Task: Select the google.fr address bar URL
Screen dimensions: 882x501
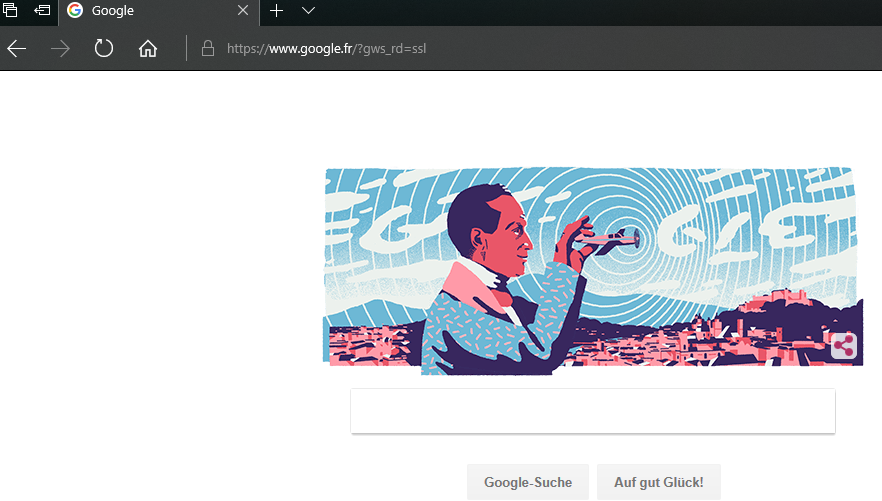Action: (326, 49)
